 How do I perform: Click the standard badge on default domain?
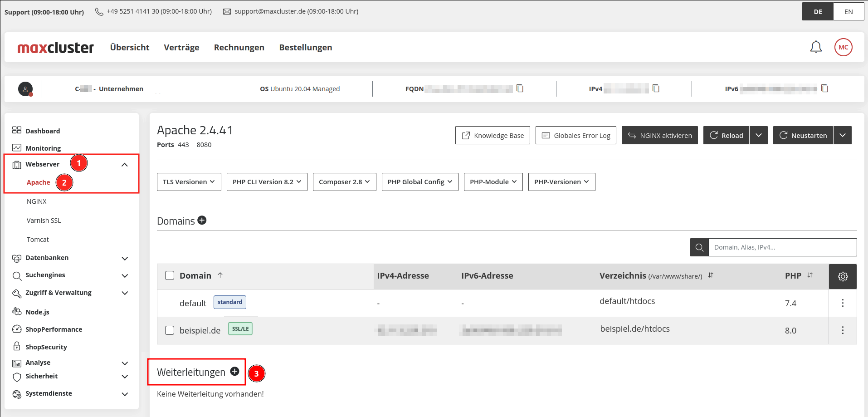(230, 302)
